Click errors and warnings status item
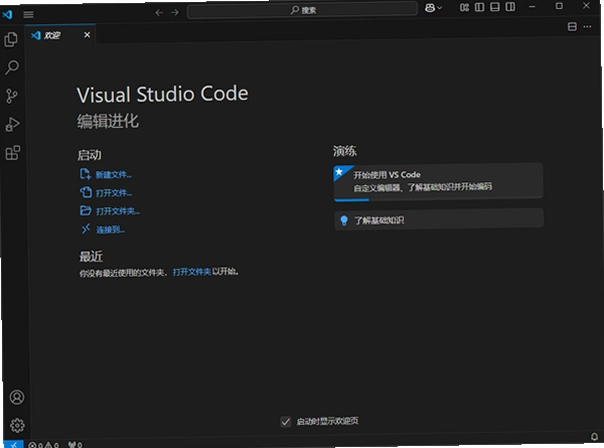Viewport: 604px width, 448px height. 44,445
